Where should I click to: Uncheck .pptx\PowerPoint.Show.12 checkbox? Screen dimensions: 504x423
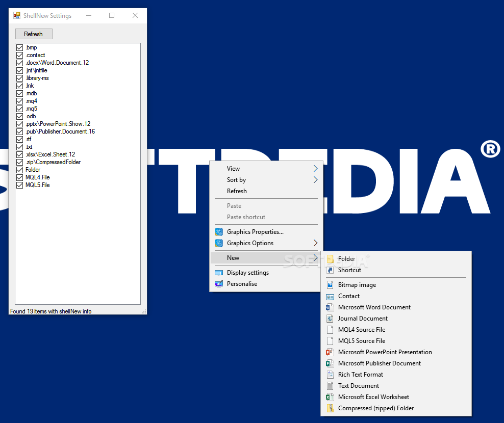[x=19, y=124]
